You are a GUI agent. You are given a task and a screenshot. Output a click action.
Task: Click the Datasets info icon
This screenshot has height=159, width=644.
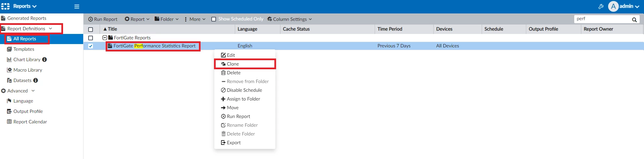coord(36,80)
